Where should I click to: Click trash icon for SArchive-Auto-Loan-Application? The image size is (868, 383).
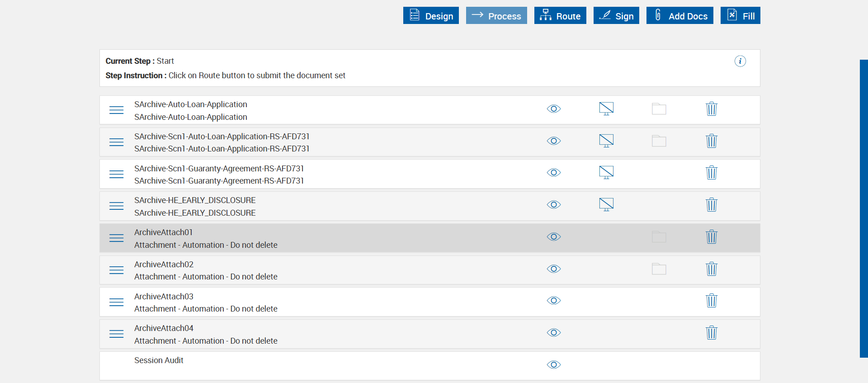[x=711, y=109]
